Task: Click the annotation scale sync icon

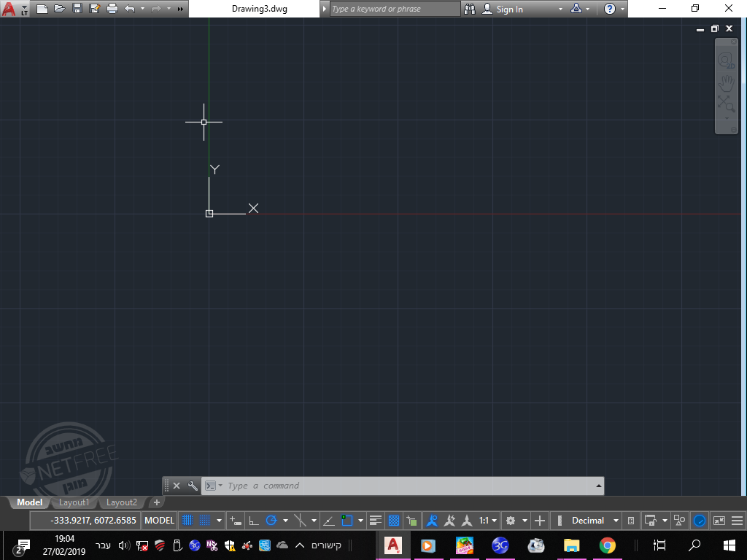Action: [468, 521]
